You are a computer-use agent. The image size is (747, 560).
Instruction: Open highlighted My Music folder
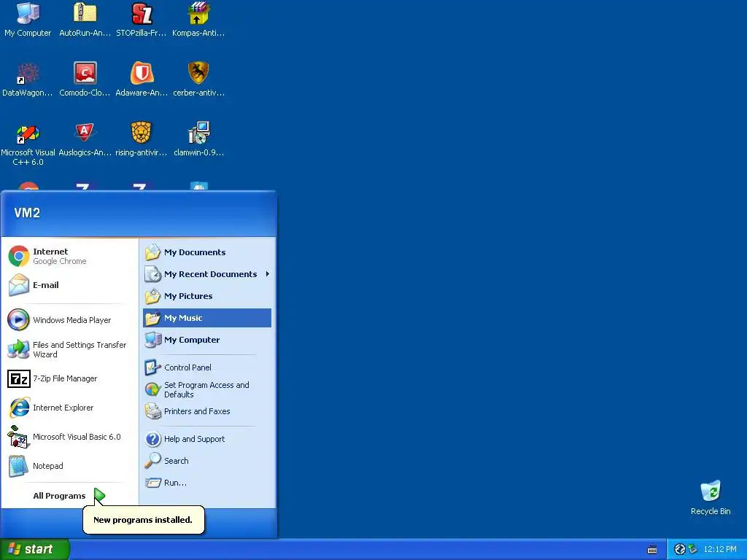(206, 318)
